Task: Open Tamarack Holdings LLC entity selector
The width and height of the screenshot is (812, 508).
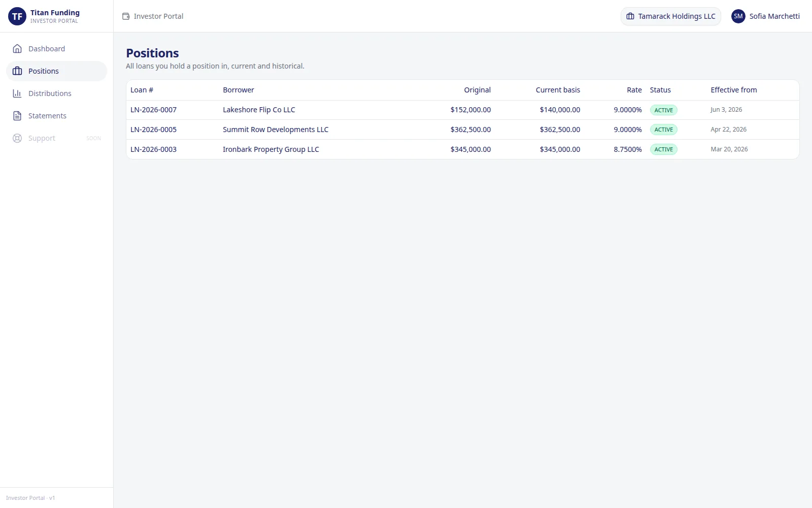Action: click(x=671, y=16)
